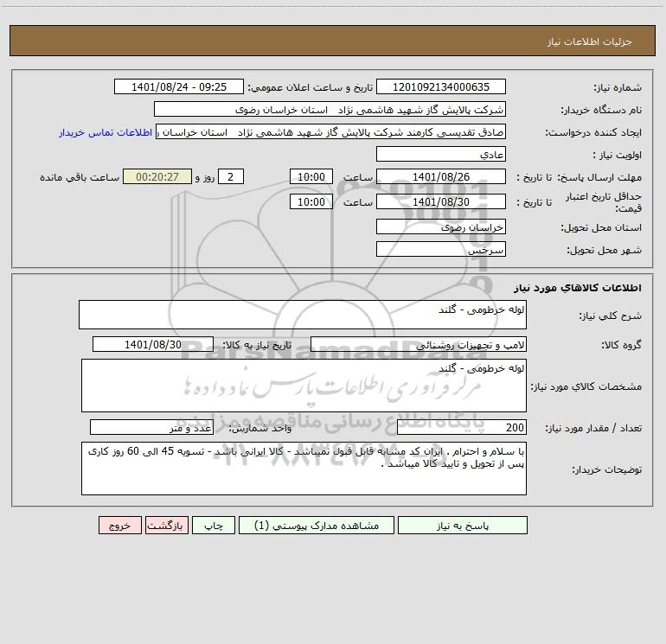Click the ایجاد کننده درخواست field

(x=331, y=131)
